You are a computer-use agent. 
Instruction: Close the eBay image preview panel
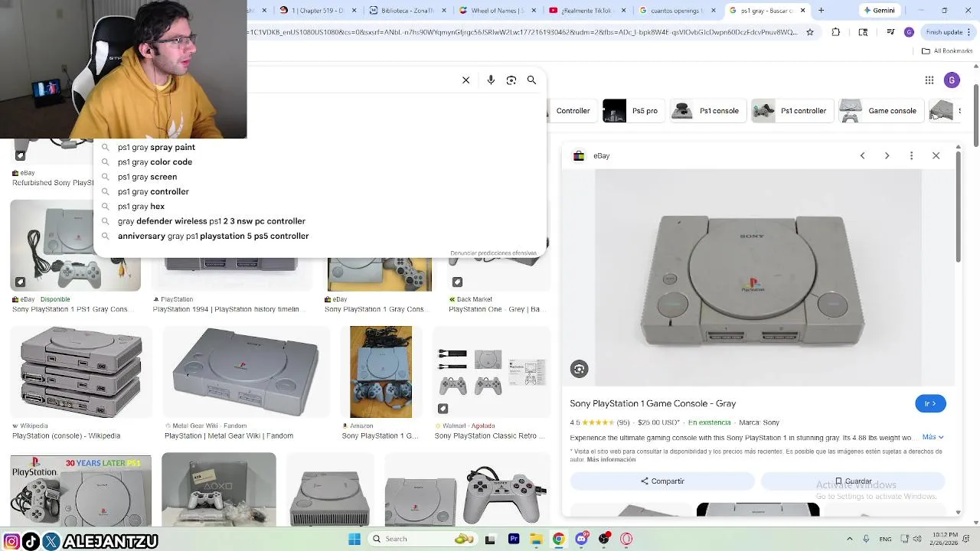936,155
